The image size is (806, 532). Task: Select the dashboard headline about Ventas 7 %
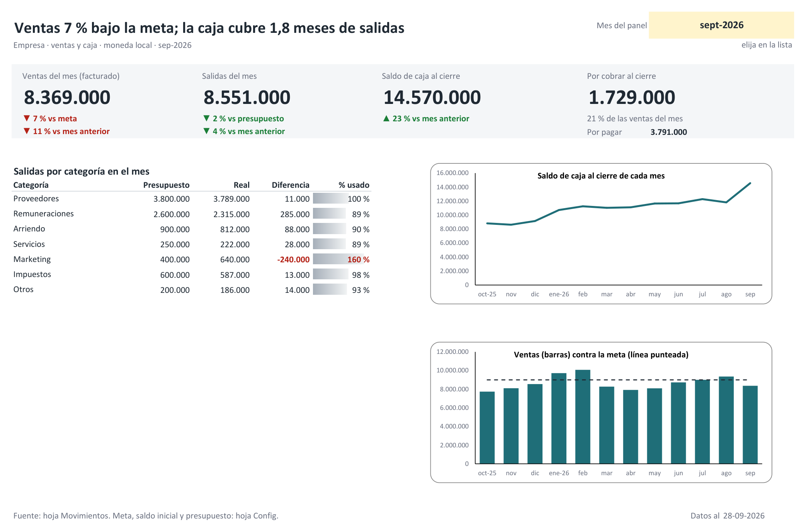209,28
